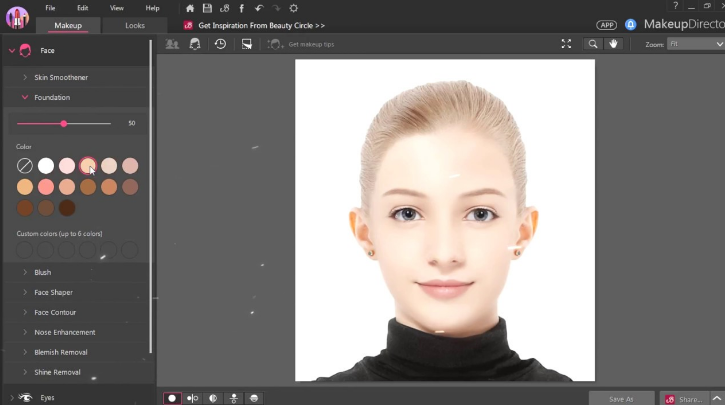Select the split before/after view mode
The image size is (725, 405).
click(192, 398)
